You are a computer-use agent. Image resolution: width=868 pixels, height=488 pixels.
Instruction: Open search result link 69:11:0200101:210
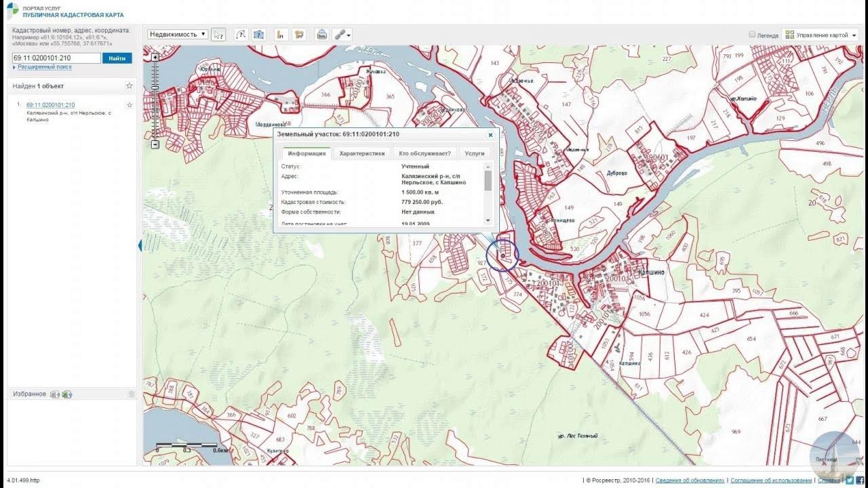51,105
